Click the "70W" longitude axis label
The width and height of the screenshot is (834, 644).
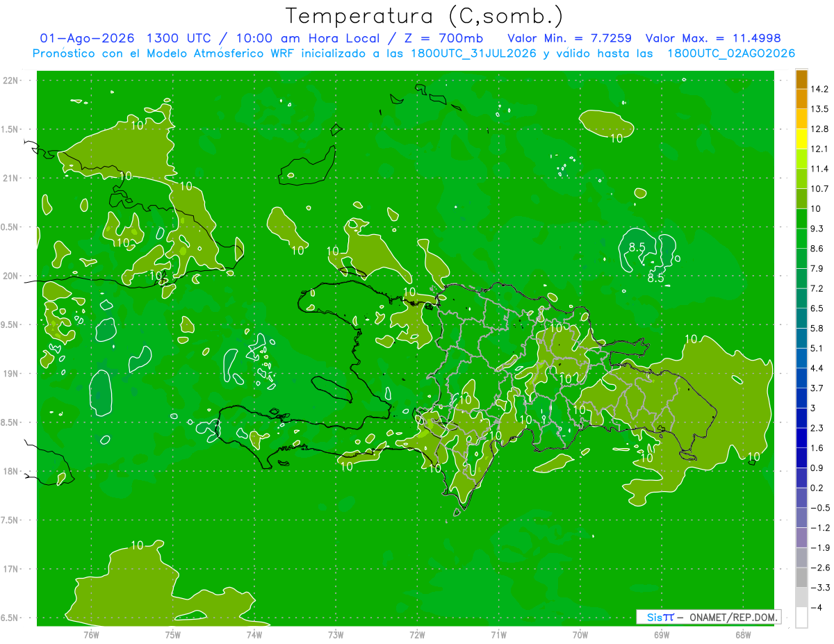point(580,635)
